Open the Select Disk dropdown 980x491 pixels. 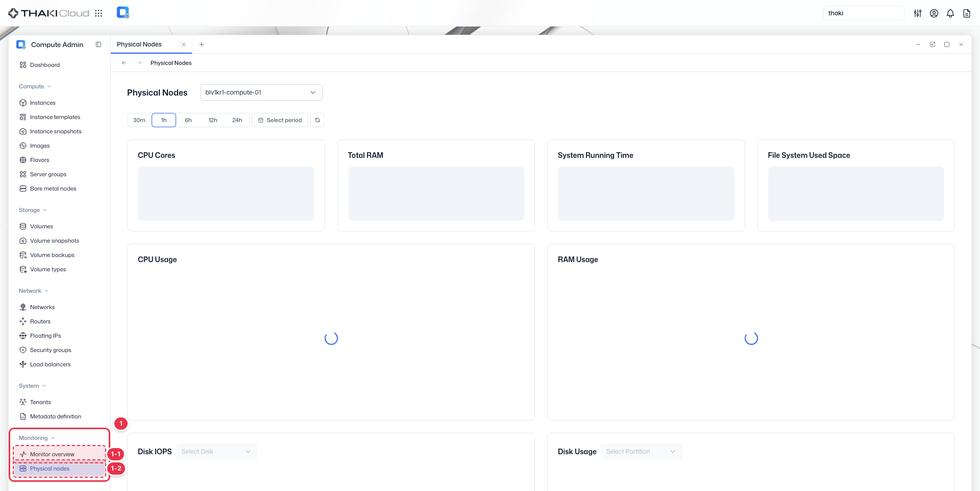click(217, 452)
